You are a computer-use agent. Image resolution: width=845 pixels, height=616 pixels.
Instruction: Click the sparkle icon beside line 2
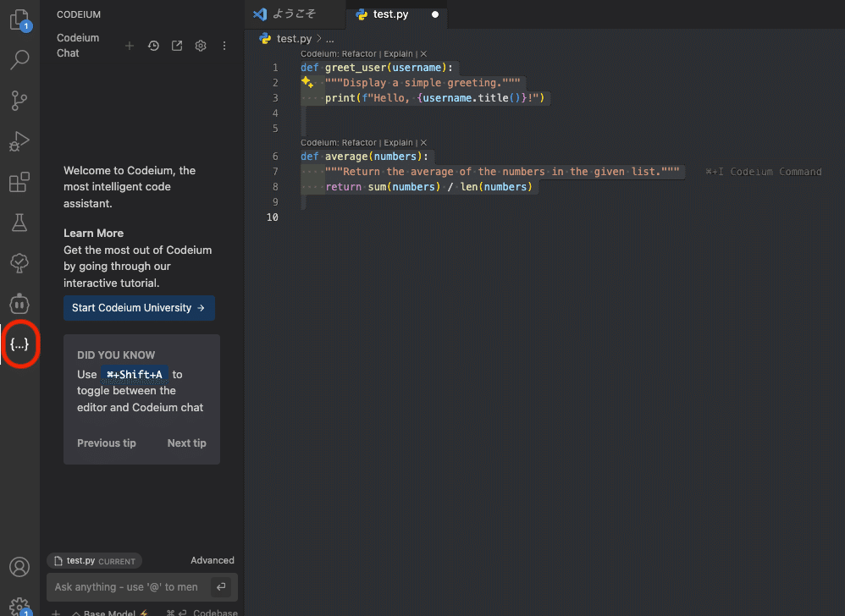point(307,82)
